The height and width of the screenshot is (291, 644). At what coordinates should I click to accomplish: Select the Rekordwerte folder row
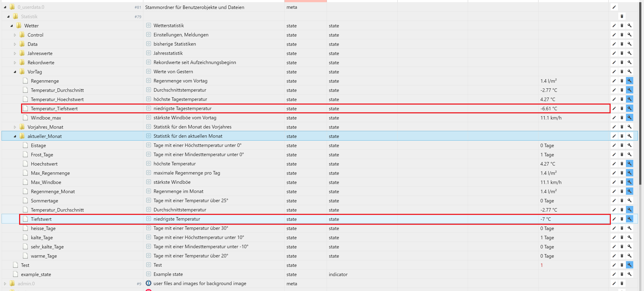click(x=41, y=62)
